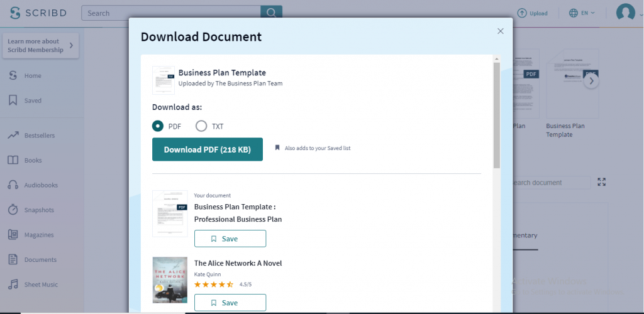Click the Books icon in sidebar
The height and width of the screenshot is (314, 644).
point(13,160)
